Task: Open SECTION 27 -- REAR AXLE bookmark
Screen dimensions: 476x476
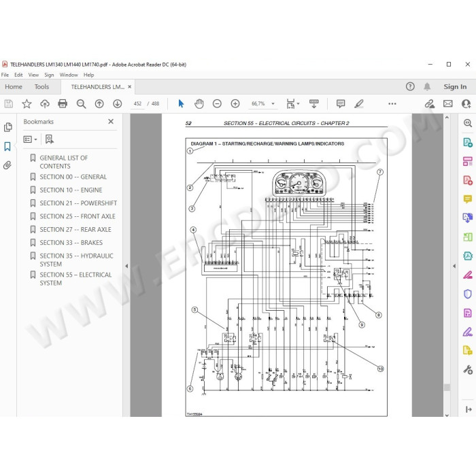Action: [x=75, y=230]
